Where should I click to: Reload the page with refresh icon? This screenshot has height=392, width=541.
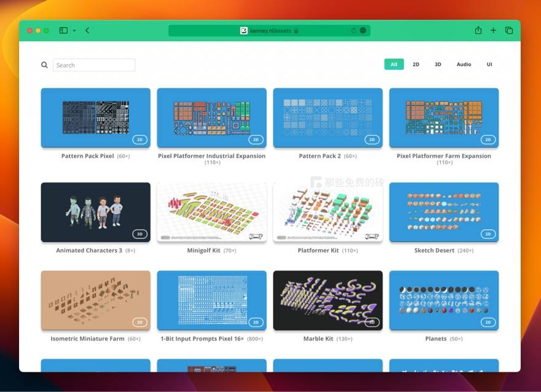(x=353, y=31)
